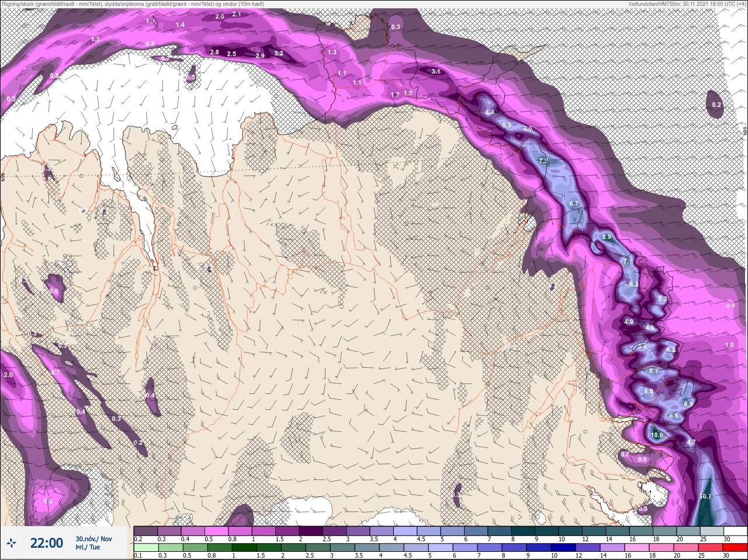Click the 2.1 precipitation value at the top
Screen dimensions: 748x560
point(237,14)
